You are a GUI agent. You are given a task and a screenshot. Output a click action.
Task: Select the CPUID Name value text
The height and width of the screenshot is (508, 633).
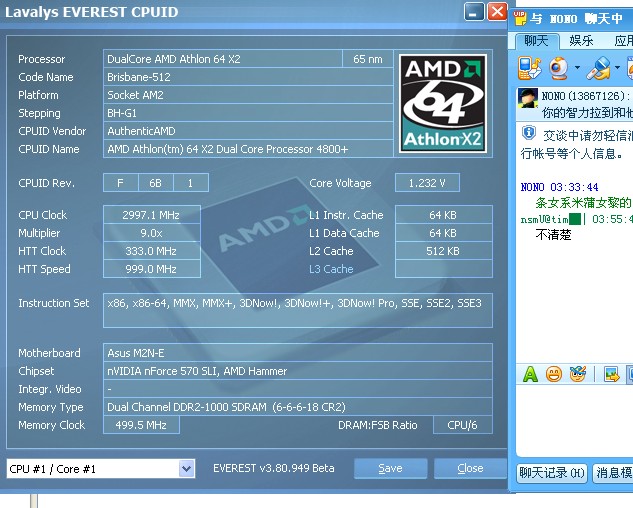tap(228, 149)
